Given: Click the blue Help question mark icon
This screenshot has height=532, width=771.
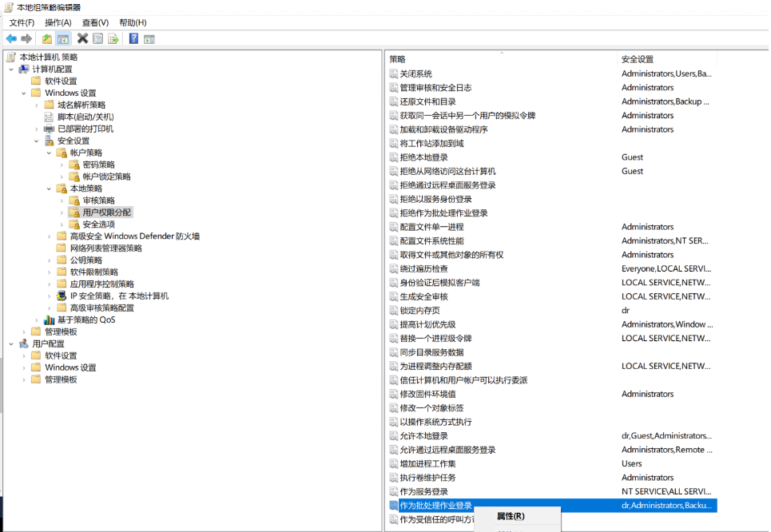Looking at the screenshot, I should click(x=133, y=38).
